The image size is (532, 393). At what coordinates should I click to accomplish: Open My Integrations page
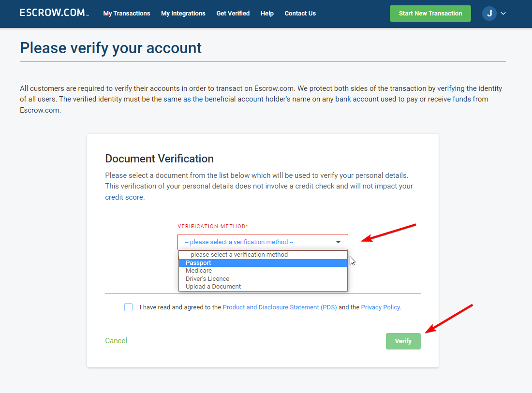pos(183,14)
